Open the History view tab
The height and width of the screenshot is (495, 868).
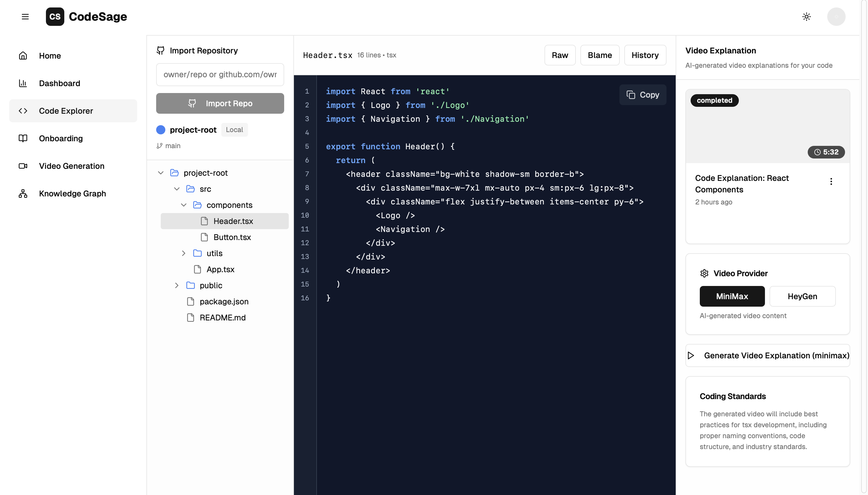click(x=645, y=55)
